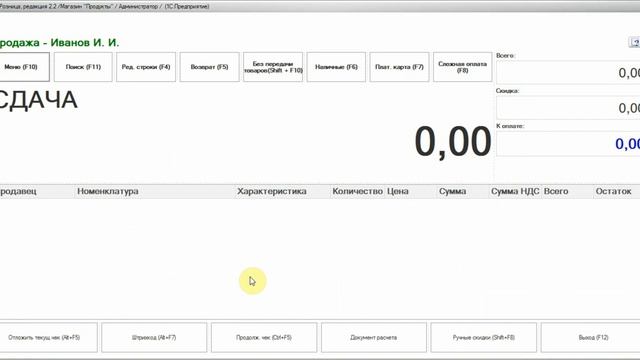Click the Возврат (F5) button

point(209,67)
